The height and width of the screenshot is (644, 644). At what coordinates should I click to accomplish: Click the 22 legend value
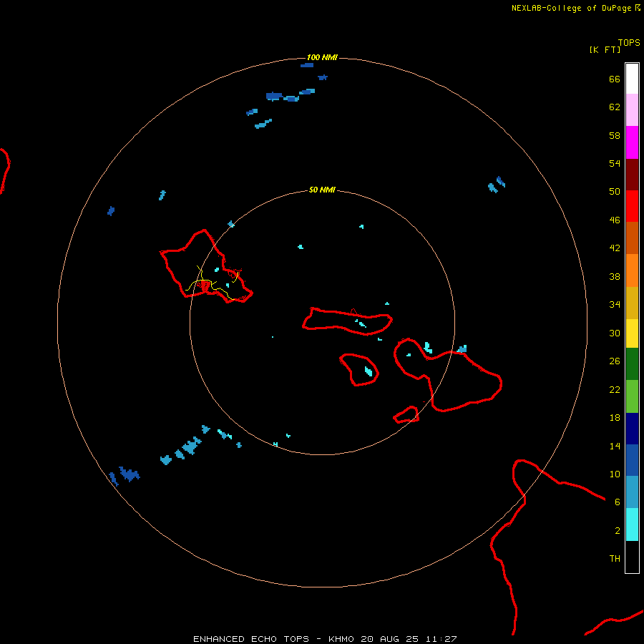(615, 389)
